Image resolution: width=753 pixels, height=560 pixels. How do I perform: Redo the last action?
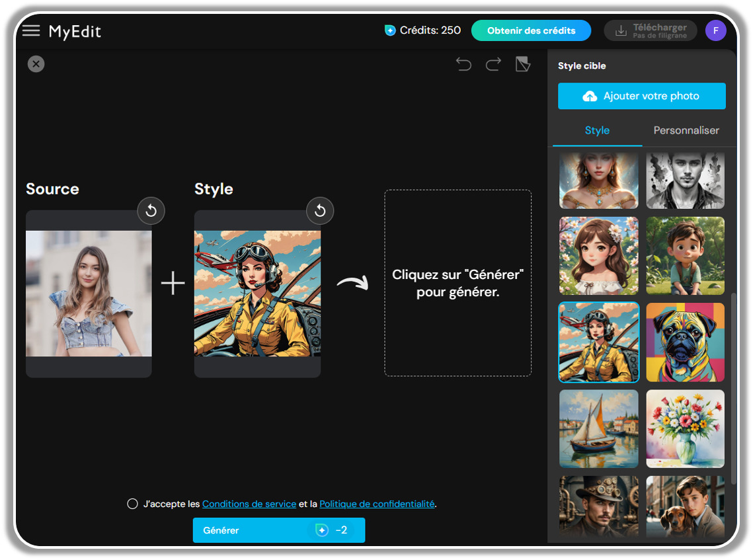493,63
